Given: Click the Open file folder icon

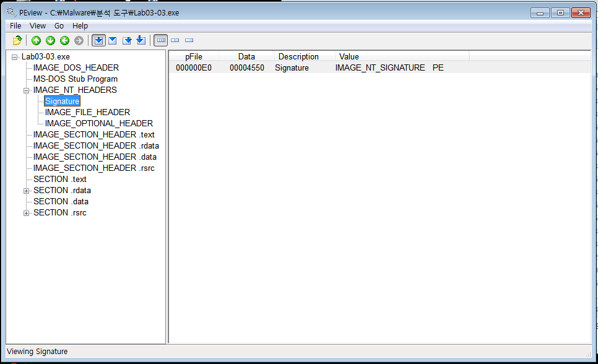Looking at the screenshot, I should point(17,40).
